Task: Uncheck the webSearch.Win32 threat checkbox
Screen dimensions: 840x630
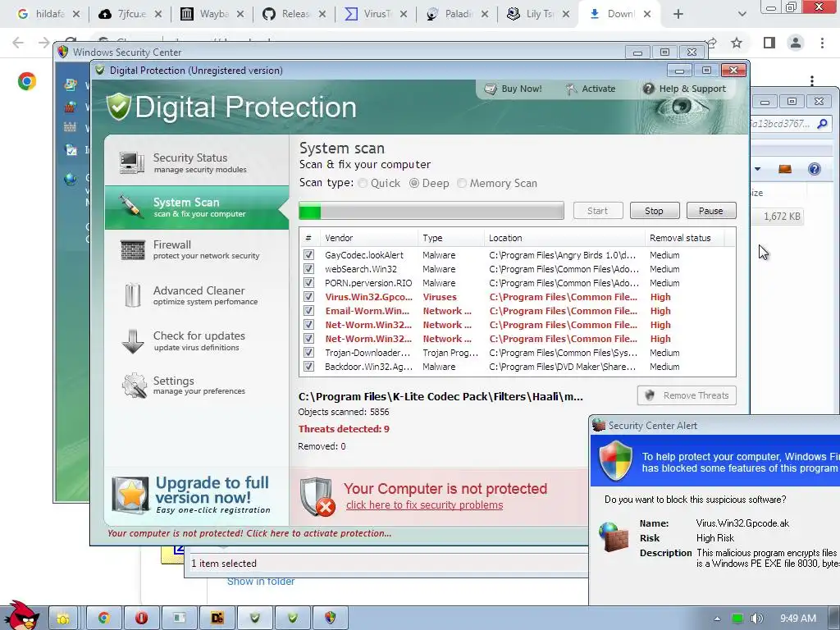Action: pos(308,268)
